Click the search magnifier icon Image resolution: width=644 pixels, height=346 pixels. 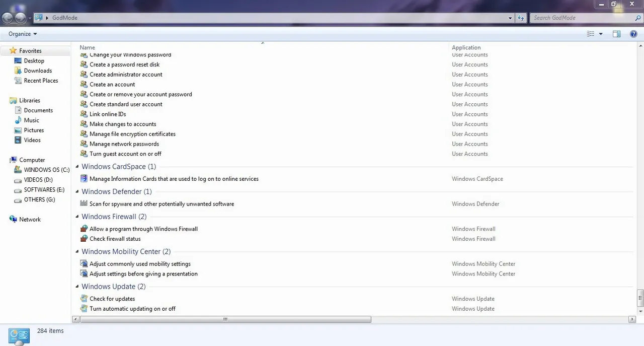[x=638, y=18]
